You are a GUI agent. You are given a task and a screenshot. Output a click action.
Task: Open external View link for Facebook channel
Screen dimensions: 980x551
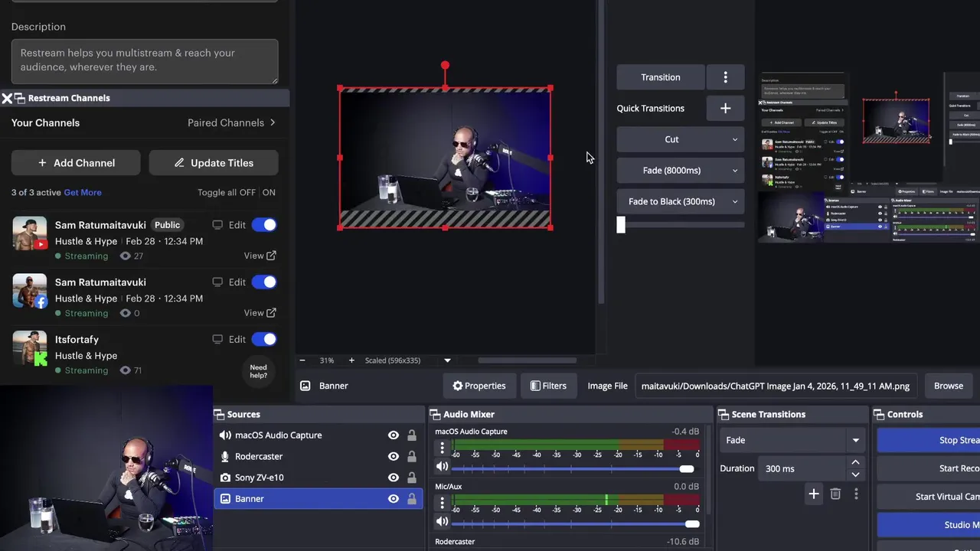260,312
